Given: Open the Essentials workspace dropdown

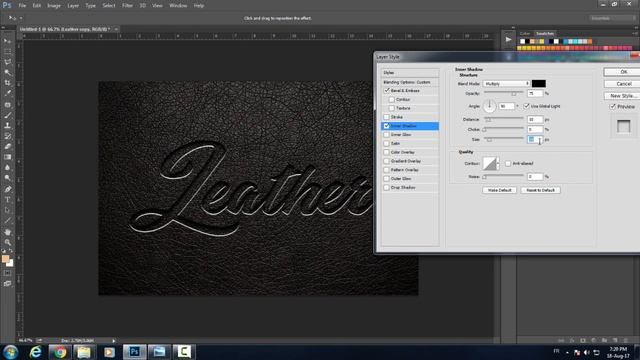Looking at the screenshot, I should [x=612, y=18].
